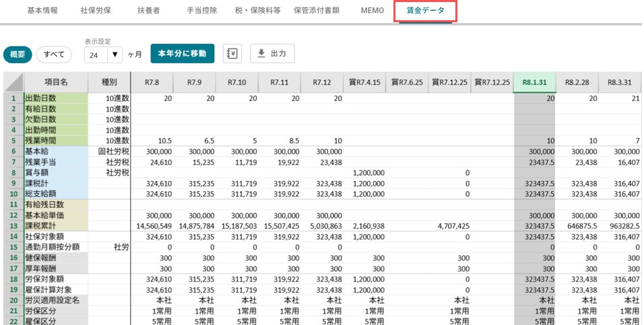Select the R7.11 column header
Image resolution: width=644 pixels, height=325 pixels.
[x=280, y=83]
